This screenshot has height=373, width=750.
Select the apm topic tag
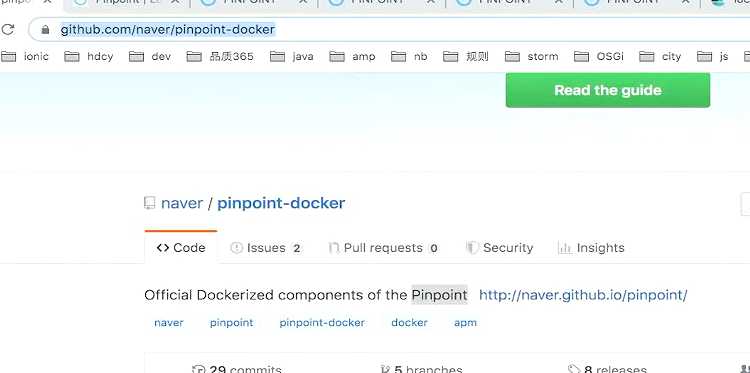[x=465, y=323]
